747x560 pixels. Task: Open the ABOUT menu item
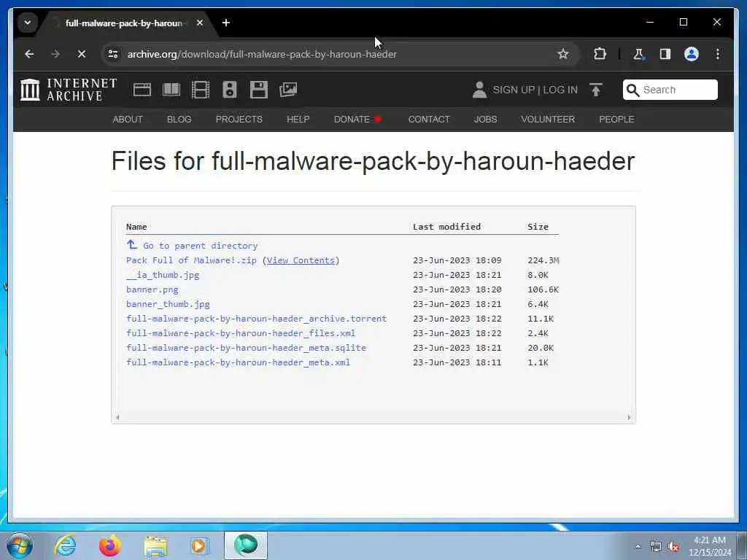(128, 120)
